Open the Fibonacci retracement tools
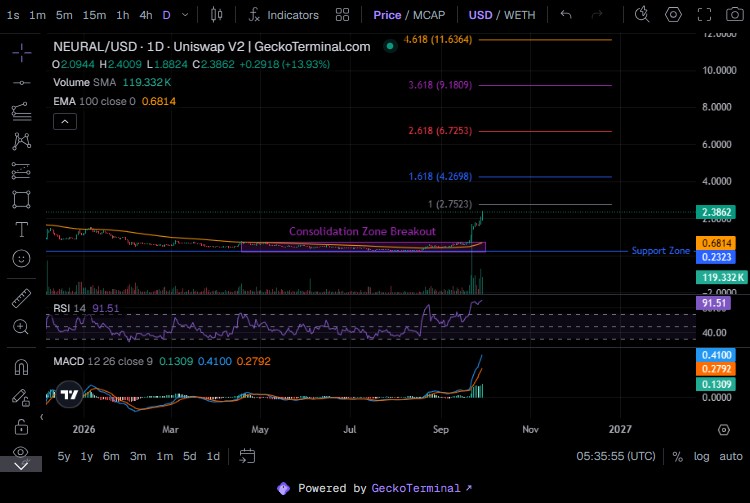The image size is (750, 503). (x=22, y=112)
